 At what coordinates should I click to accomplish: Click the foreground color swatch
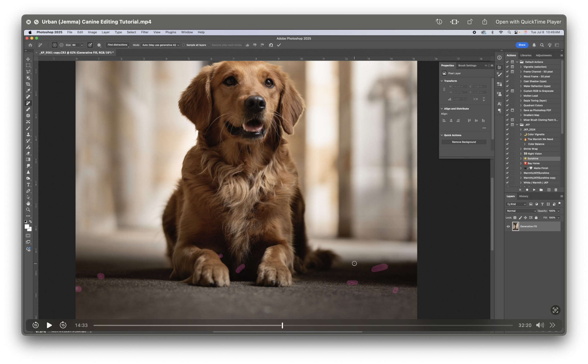coord(27,227)
